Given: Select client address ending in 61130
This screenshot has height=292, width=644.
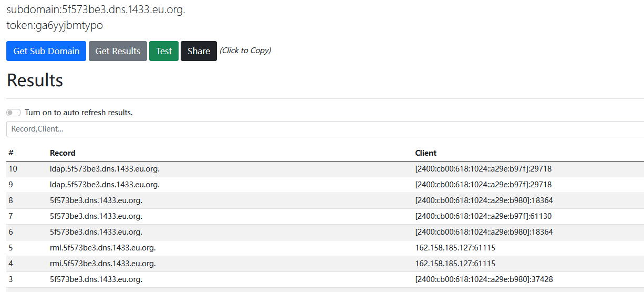Looking at the screenshot, I should [x=483, y=216].
